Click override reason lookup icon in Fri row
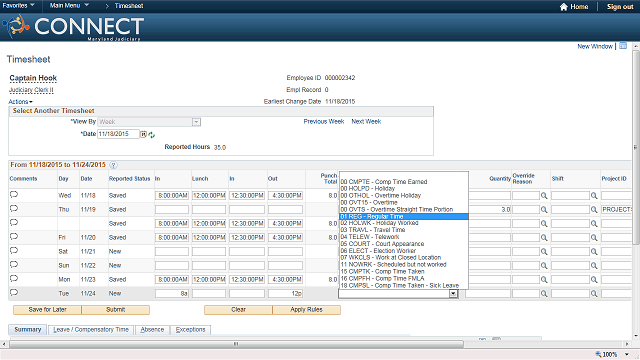The width and height of the screenshot is (640, 360). click(x=544, y=238)
